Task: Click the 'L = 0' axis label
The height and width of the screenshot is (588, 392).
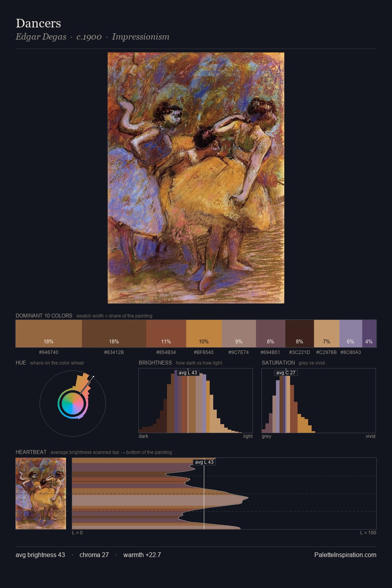Action: 77,533
